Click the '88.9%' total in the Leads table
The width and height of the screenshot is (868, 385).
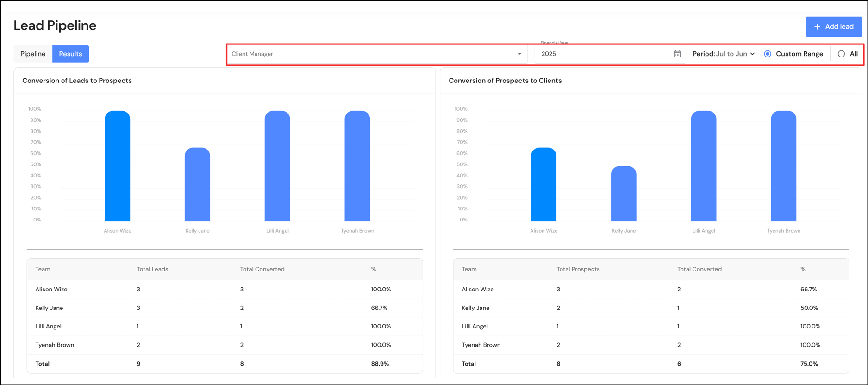380,364
